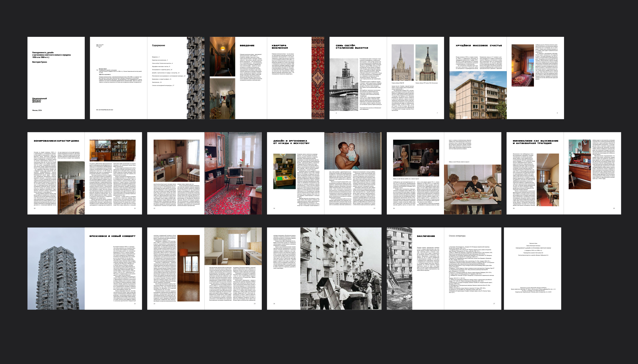Select 'Национальный Институт Дизайна' text on the cover

click(x=39, y=100)
